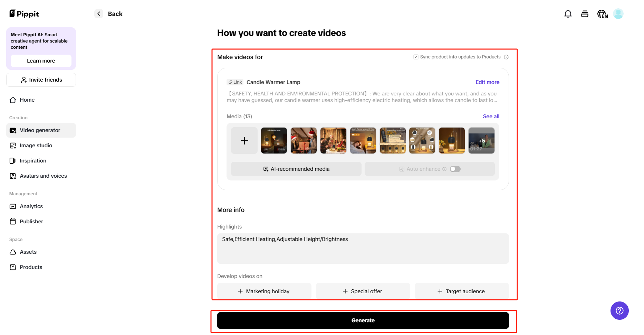This screenshot has height=335, width=644.
Task: Select the couple in Santa hats thumbnail
Action: coord(304,141)
